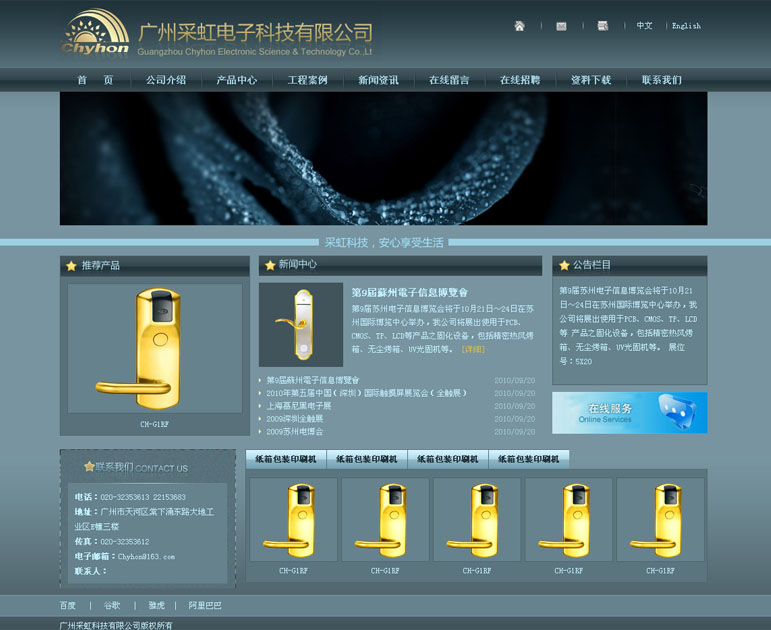Open the [详细] link in the news summary
Viewport: 771px width, 630px height.
coord(473,349)
